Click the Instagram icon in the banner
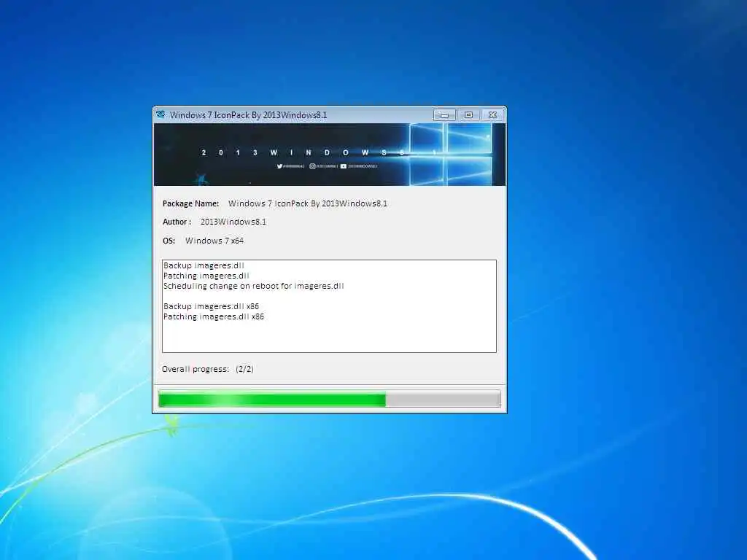The image size is (747, 560). (x=312, y=166)
